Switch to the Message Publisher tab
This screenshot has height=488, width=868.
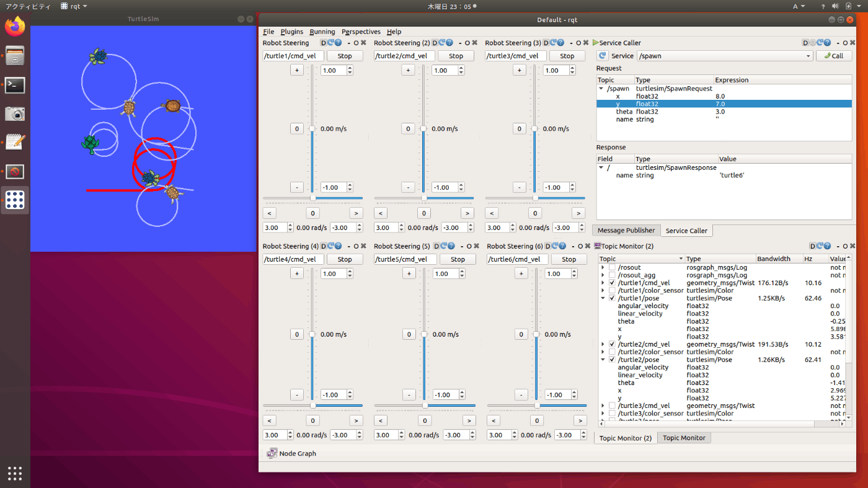tap(626, 230)
